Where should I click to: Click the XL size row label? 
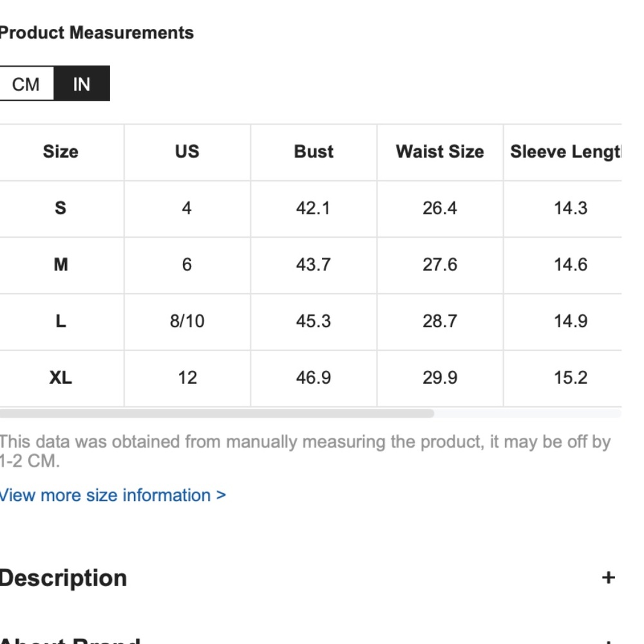point(61,377)
